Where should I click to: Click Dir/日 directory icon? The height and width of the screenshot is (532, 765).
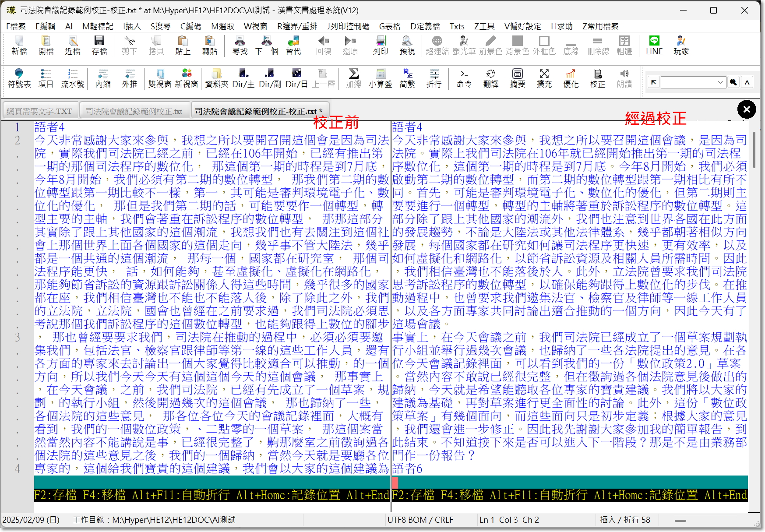click(x=297, y=78)
